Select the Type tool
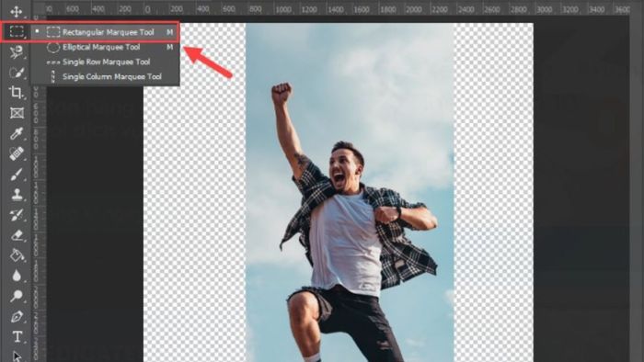Screen dimensions: 644x362 (x=17, y=336)
